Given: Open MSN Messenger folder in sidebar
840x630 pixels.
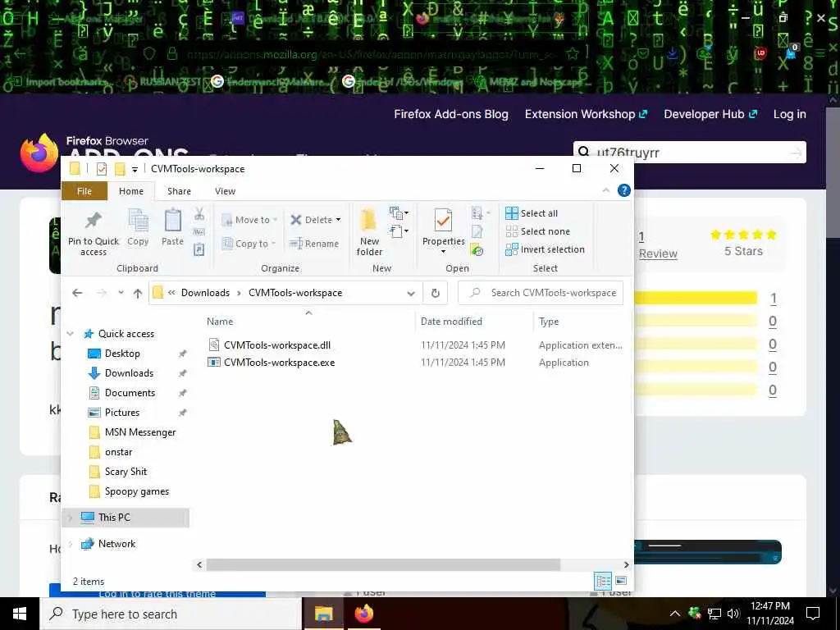Looking at the screenshot, I should click(x=139, y=432).
